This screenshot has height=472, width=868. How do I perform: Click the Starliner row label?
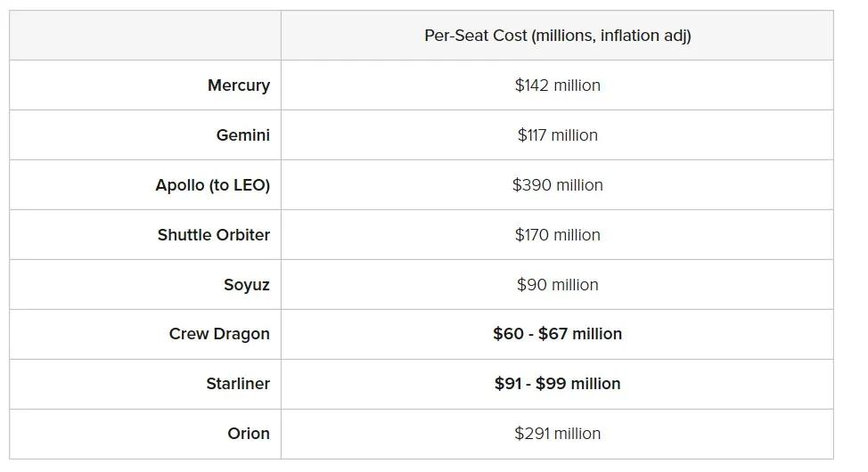(237, 384)
